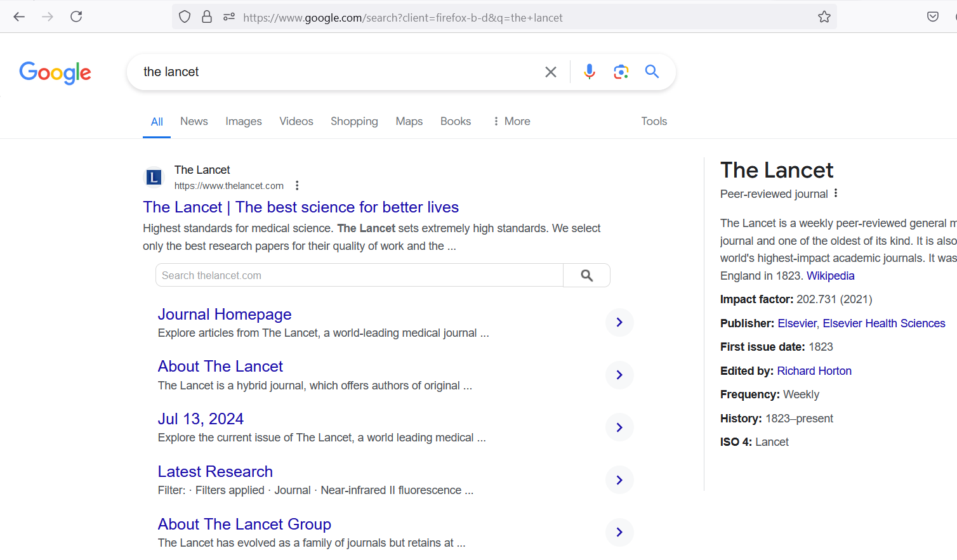Select the All results tab
This screenshot has width=957, height=560.
pos(157,122)
